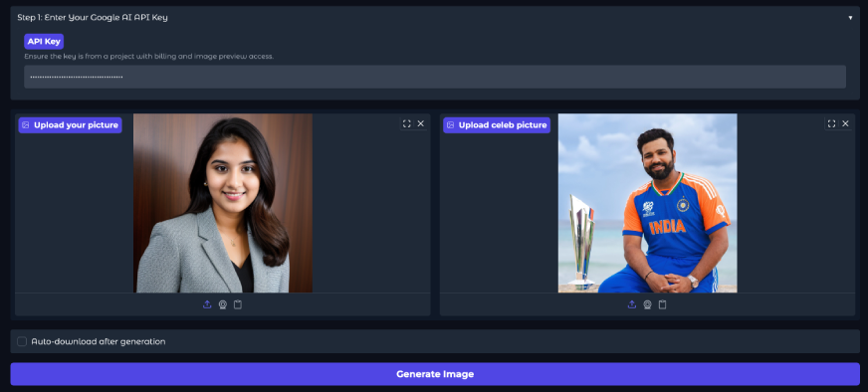Click the 'Upload celeb picture' label text
Viewport: 868px width, 392px height.
point(503,125)
